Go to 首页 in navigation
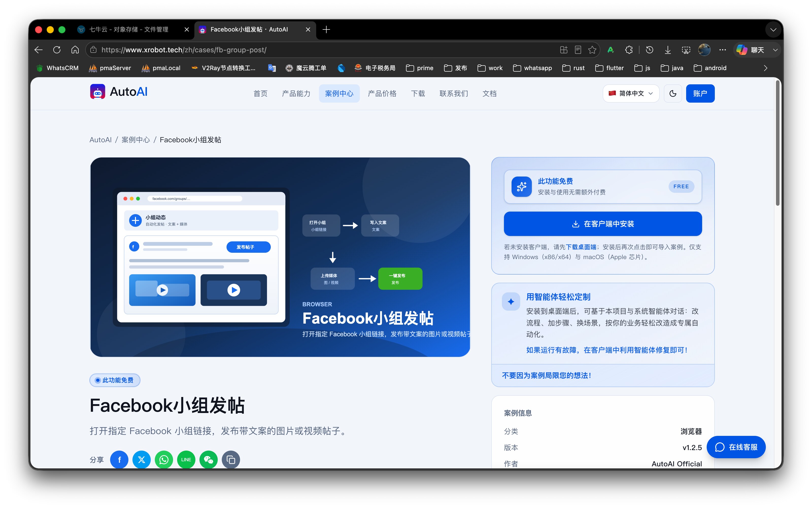The width and height of the screenshot is (812, 508). (x=260, y=93)
